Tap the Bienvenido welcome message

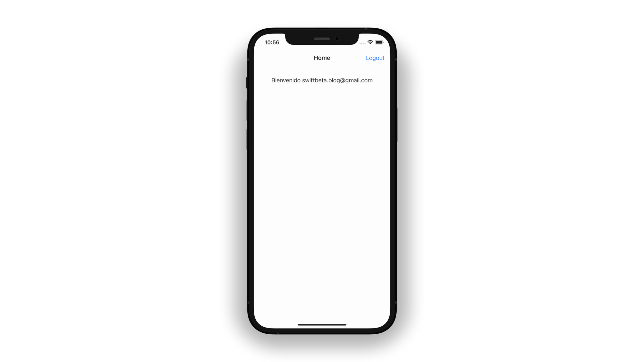click(x=322, y=80)
